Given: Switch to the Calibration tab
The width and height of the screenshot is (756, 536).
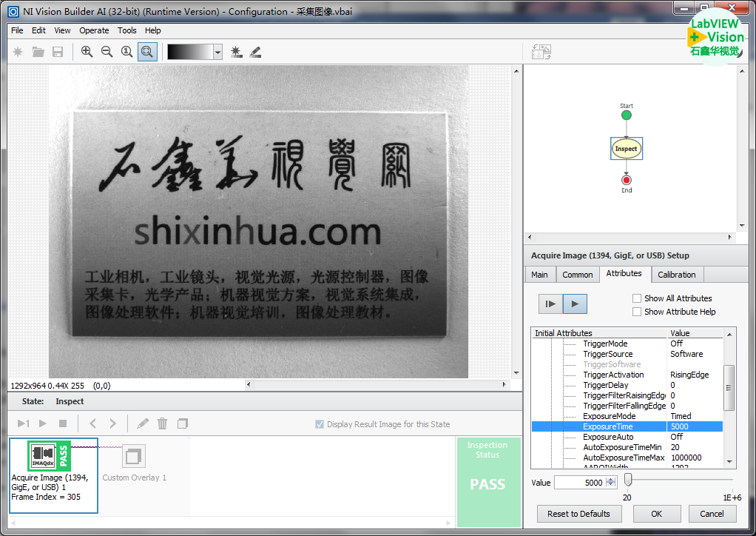Looking at the screenshot, I should click(676, 275).
